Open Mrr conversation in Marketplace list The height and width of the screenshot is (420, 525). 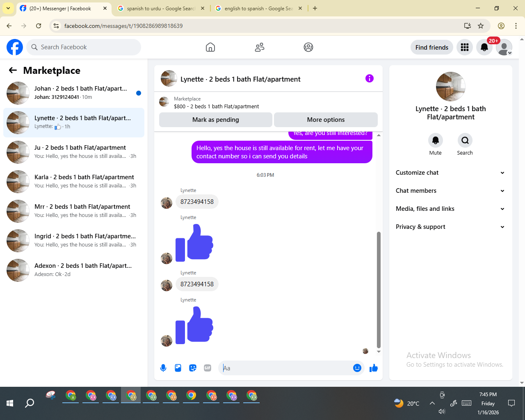point(74,211)
